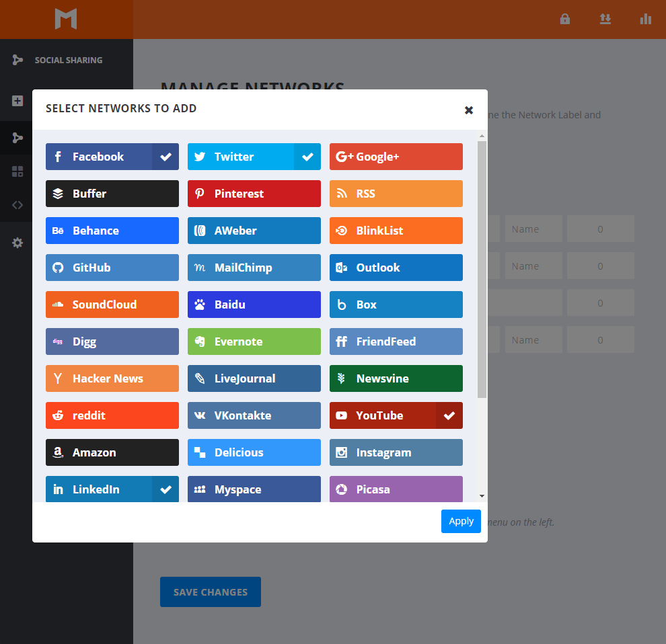Viewport: 666px width, 644px height.
Task: Open the Social Sharing menu item
Action: [68, 60]
